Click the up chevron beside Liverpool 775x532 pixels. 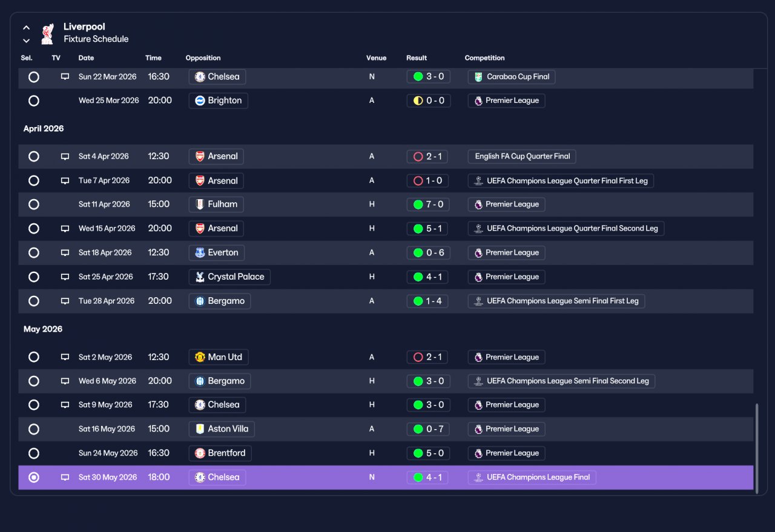26,28
